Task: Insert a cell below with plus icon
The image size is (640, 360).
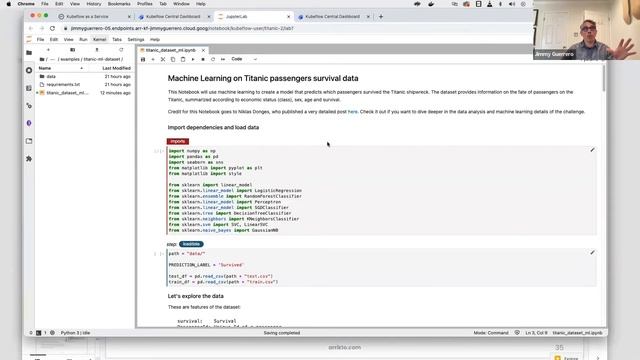Action: coord(153,59)
